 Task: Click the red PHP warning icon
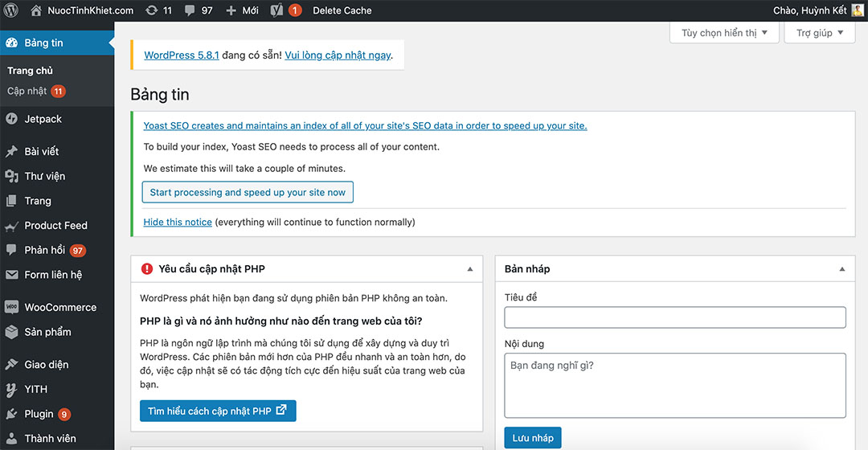[x=147, y=268]
